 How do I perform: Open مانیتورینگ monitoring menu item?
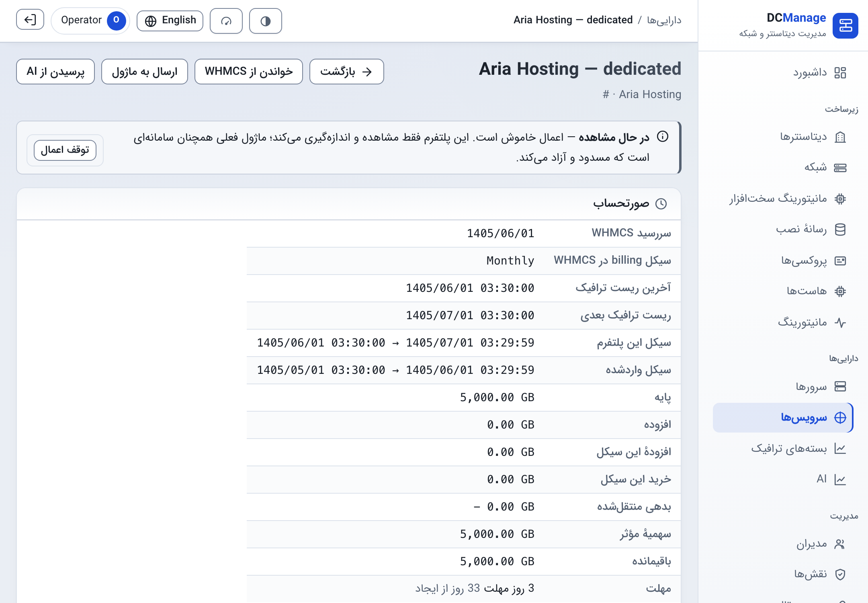click(783, 322)
